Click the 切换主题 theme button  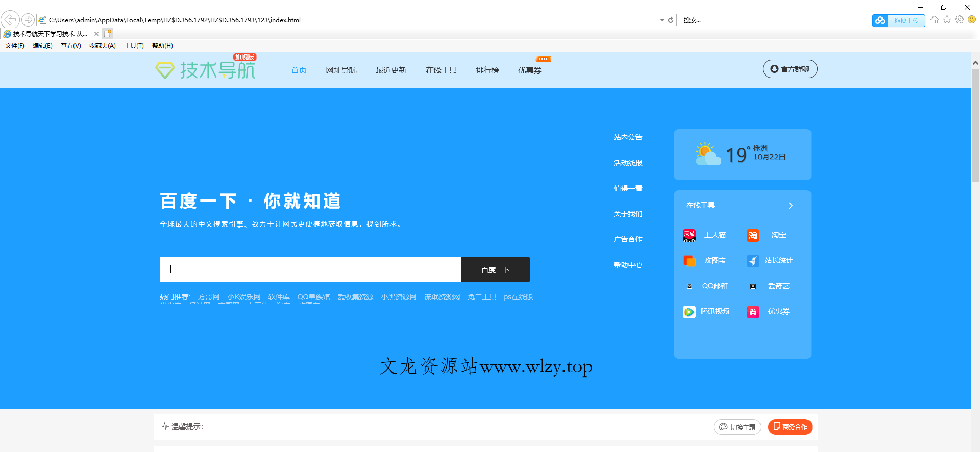point(737,427)
